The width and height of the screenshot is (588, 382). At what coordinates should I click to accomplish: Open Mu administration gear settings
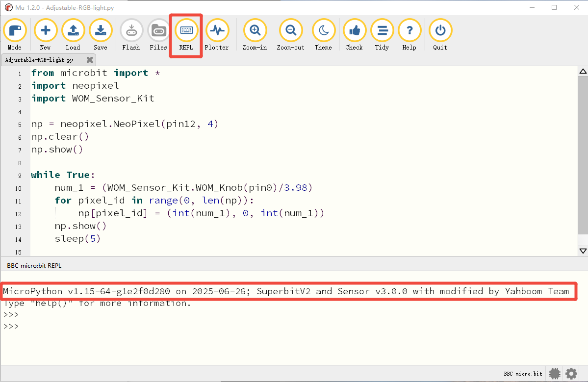(571, 373)
